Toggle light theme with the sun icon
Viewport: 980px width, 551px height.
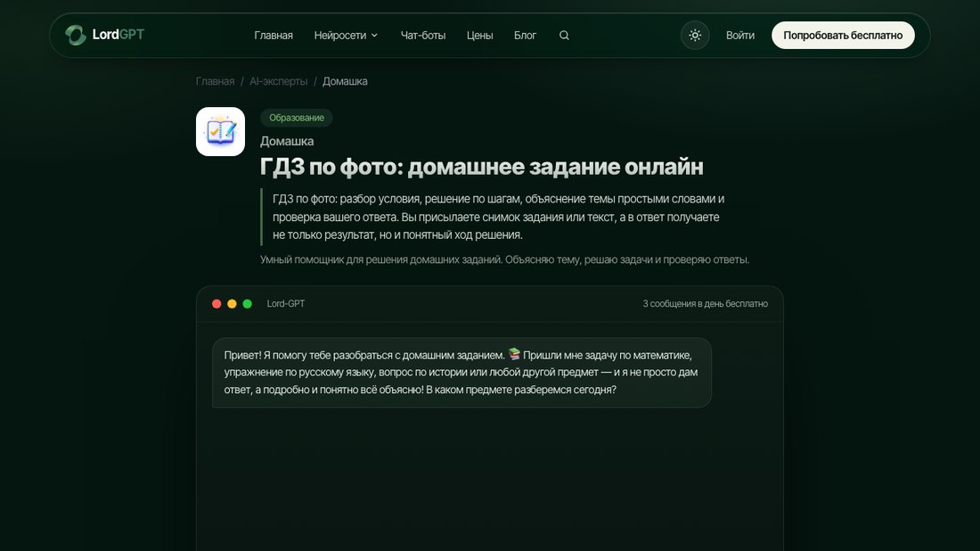pos(695,36)
